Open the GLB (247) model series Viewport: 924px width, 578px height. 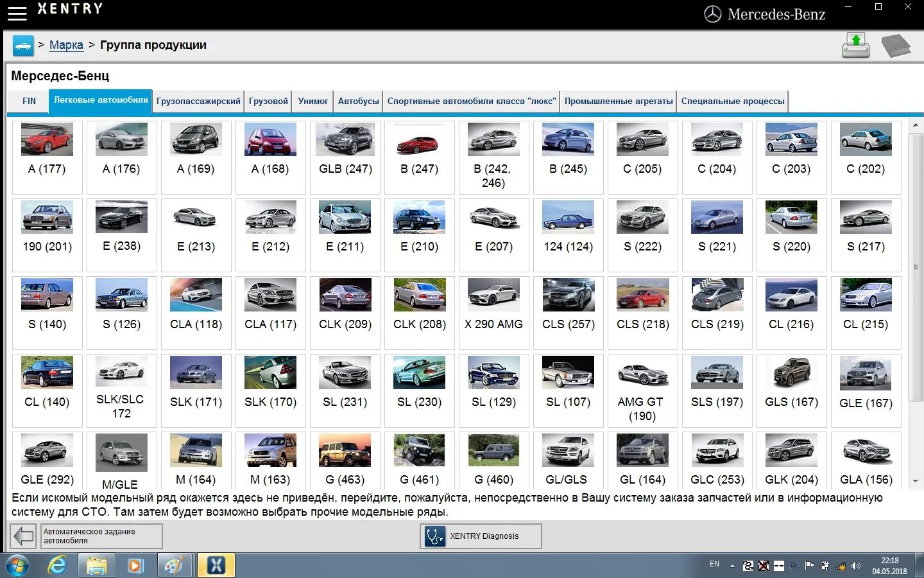345,157
